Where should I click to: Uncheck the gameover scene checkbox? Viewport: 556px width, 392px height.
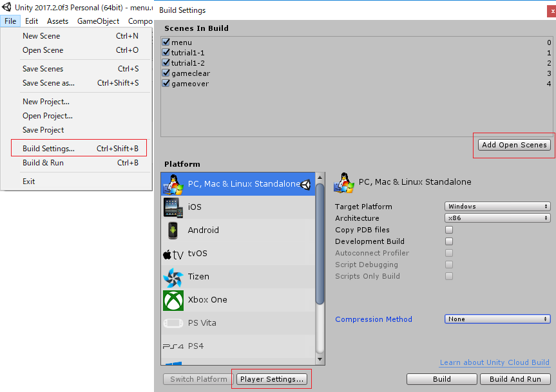pyautogui.click(x=166, y=83)
